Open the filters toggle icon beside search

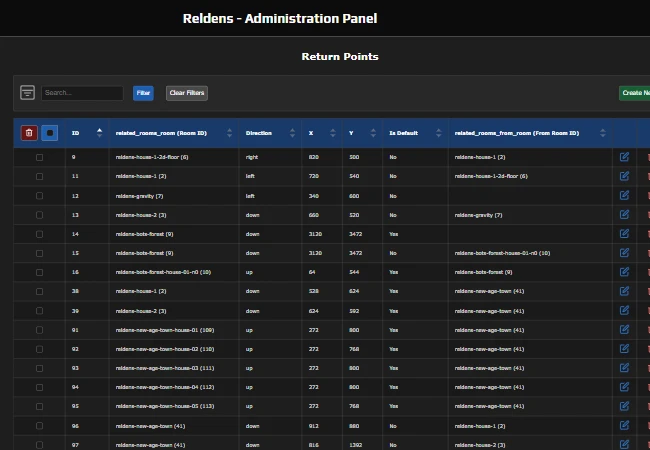tap(27, 92)
